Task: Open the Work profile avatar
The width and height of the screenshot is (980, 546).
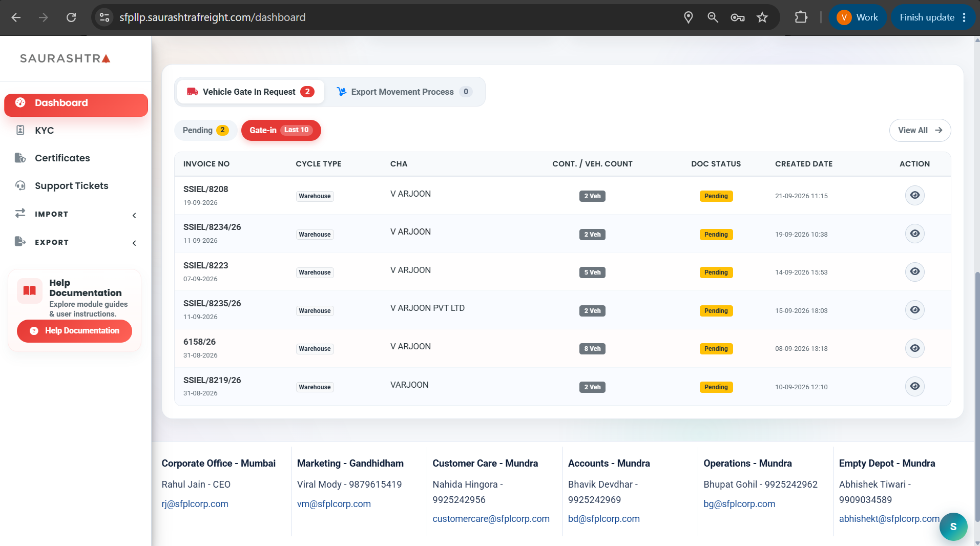Action: coord(858,17)
